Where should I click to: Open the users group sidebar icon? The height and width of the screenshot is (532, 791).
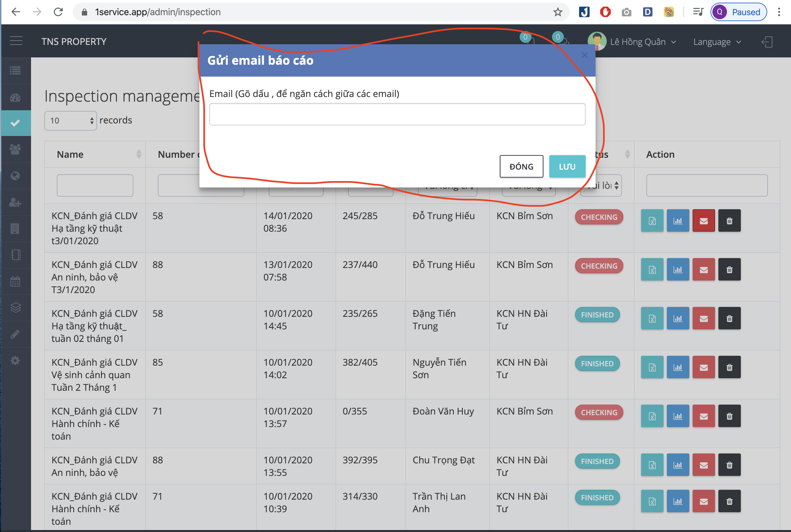tap(15, 149)
